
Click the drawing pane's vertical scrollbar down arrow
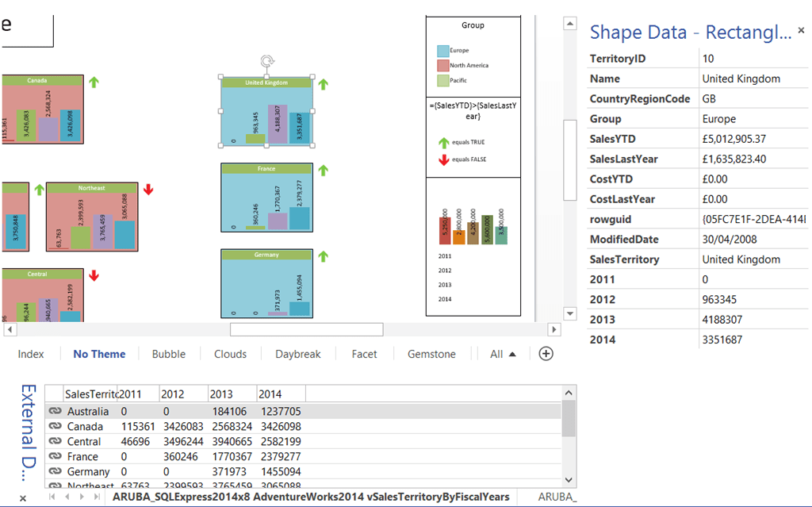569,313
